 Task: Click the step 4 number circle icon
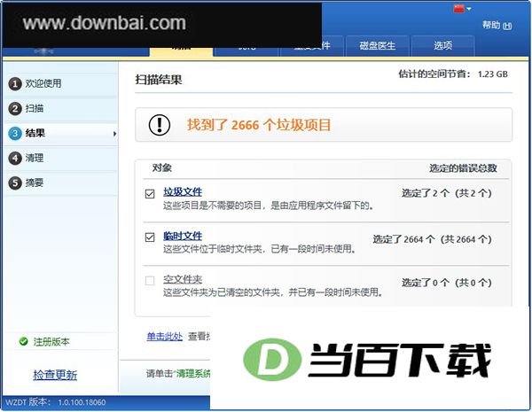(14, 158)
